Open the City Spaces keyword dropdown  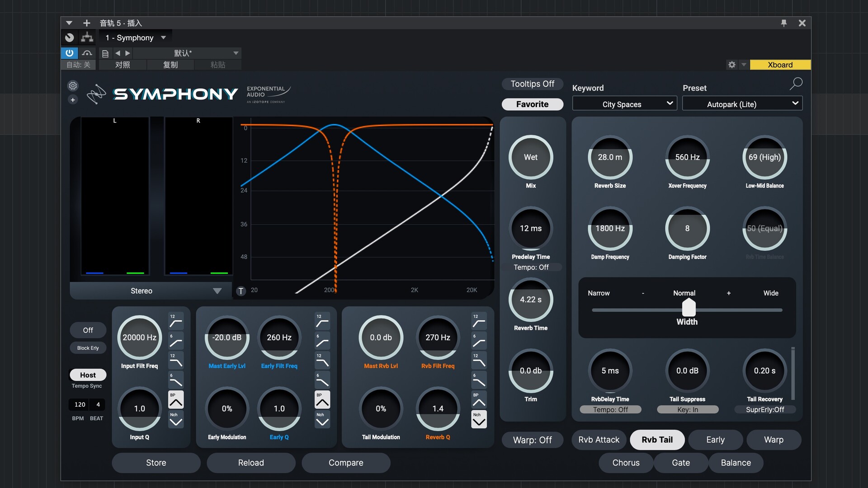tap(624, 104)
